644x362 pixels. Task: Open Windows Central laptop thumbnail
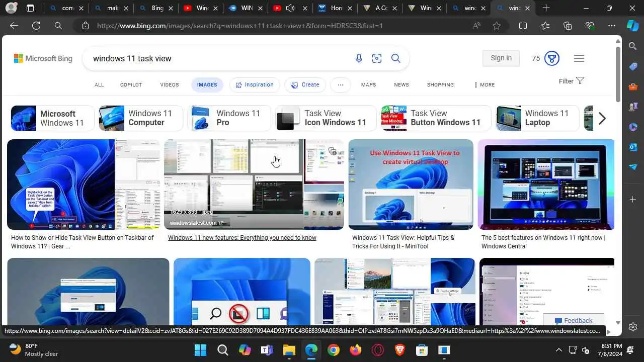click(546, 185)
